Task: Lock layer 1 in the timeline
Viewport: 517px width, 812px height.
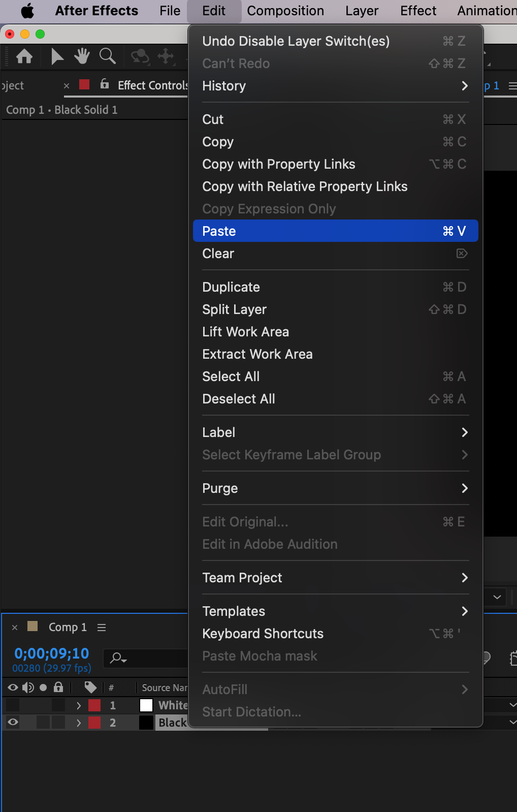Action: click(x=58, y=705)
